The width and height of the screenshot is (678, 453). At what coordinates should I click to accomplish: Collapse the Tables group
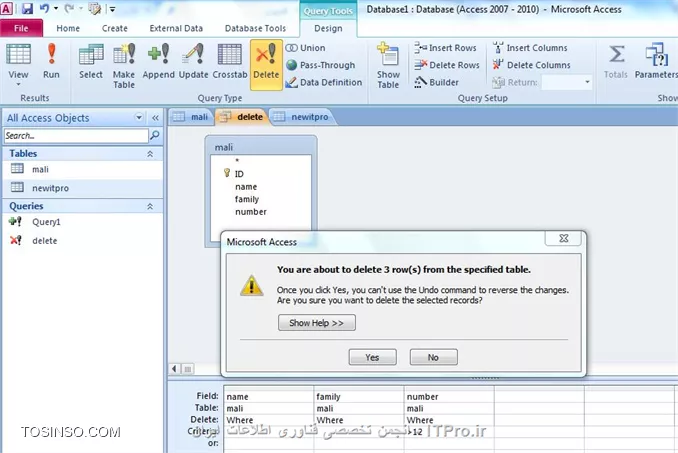150,153
